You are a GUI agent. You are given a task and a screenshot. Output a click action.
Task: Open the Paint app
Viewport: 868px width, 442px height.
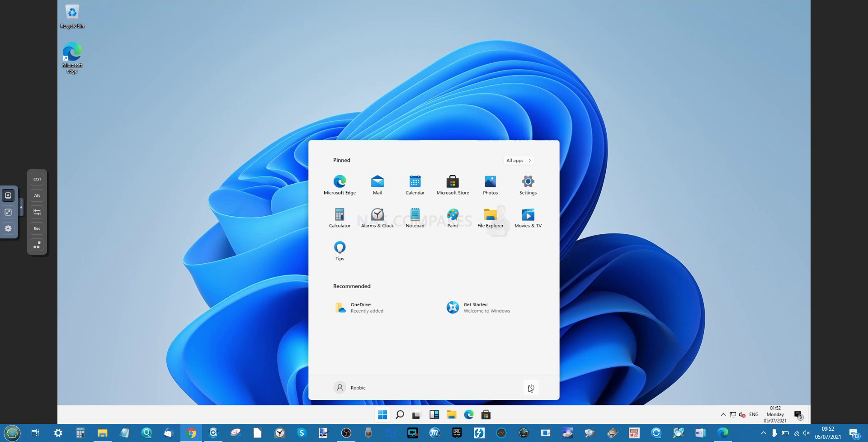click(x=453, y=218)
